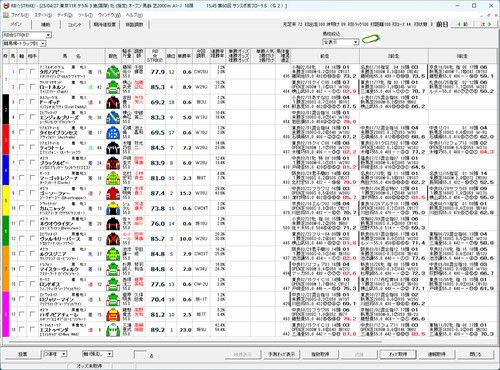The width and height of the screenshot is (500, 370).
Task: Open the データ menu
Action: pyautogui.click(x=65, y=15)
